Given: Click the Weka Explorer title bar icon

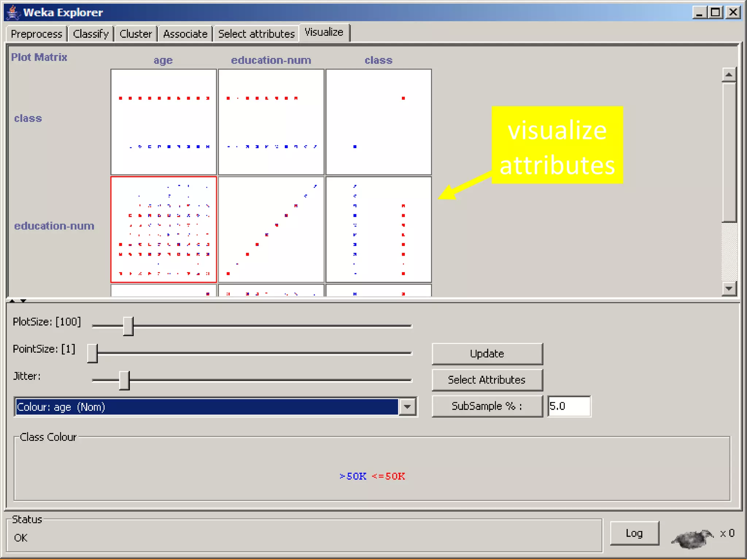Looking at the screenshot, I should pos(13,12).
